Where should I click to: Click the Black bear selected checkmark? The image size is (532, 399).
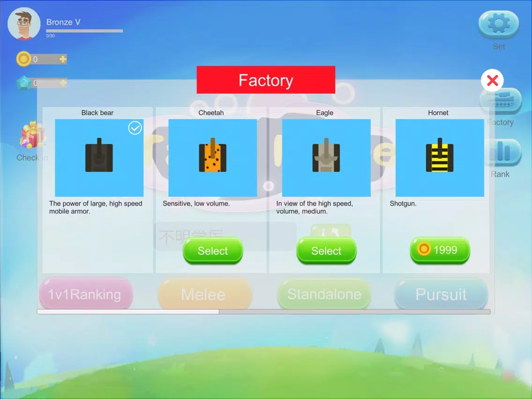point(135,128)
